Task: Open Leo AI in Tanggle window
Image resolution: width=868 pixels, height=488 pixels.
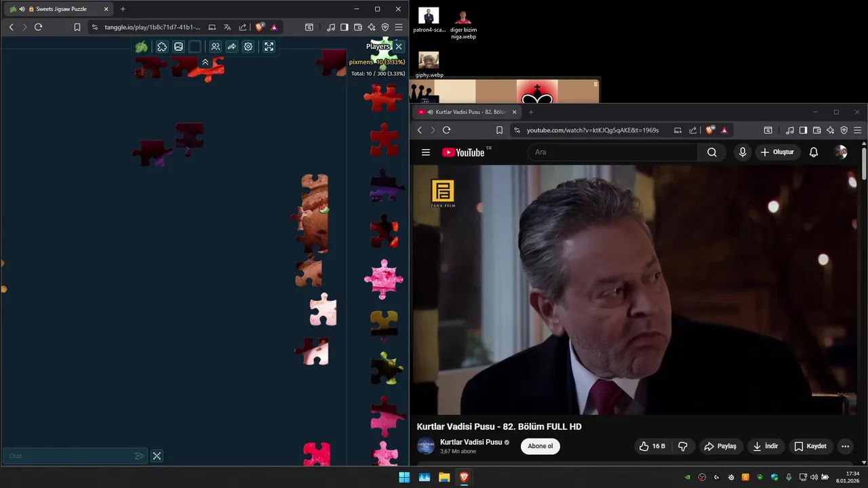Action: pyautogui.click(x=372, y=27)
